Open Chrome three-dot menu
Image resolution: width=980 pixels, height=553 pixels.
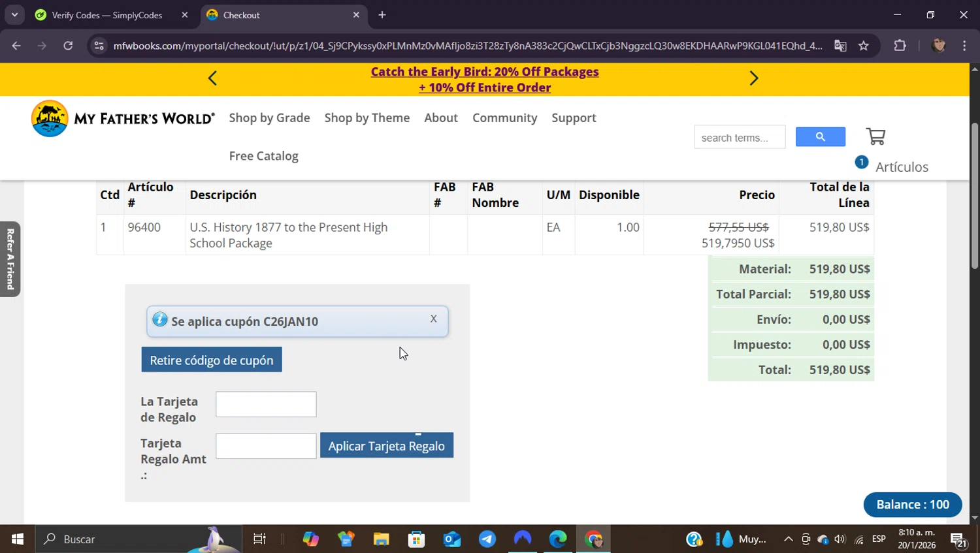pyautogui.click(x=964, y=46)
